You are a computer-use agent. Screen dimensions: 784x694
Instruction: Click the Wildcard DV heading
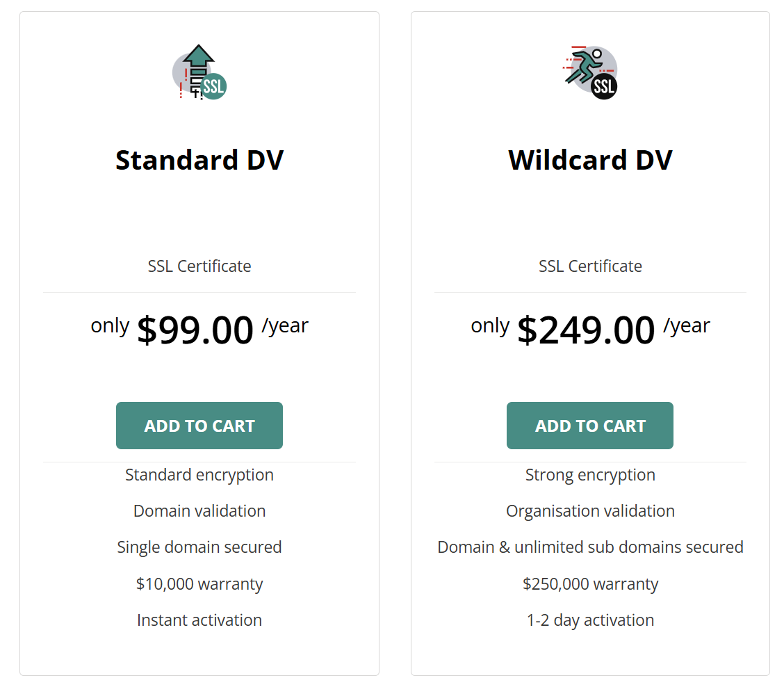(x=590, y=160)
